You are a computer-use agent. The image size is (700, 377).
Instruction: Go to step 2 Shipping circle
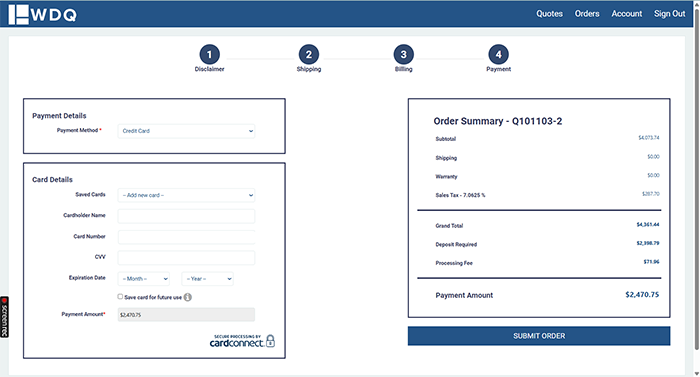pyautogui.click(x=308, y=54)
